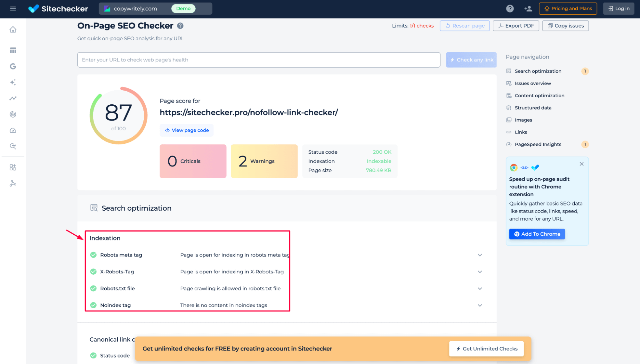Open the sparkles AI tool in the sidebar
The image size is (640, 364).
coord(13,82)
